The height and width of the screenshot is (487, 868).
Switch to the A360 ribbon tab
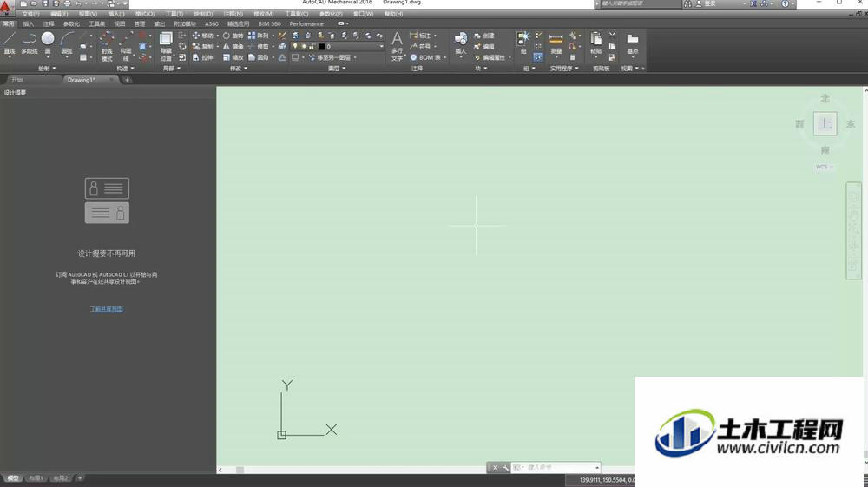pyautogui.click(x=212, y=23)
